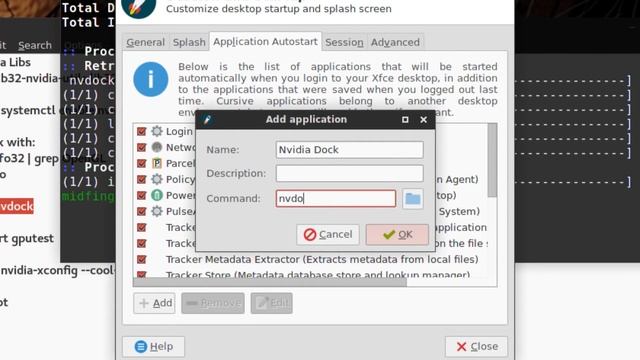640x360 pixels.
Task: Click the Close button of session settings
Action: coord(476,347)
